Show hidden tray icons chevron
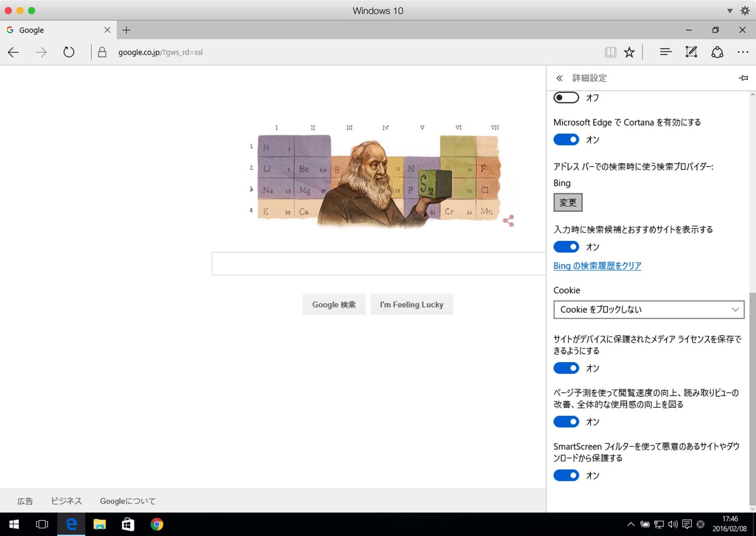This screenshot has height=536, width=756. [x=631, y=525]
